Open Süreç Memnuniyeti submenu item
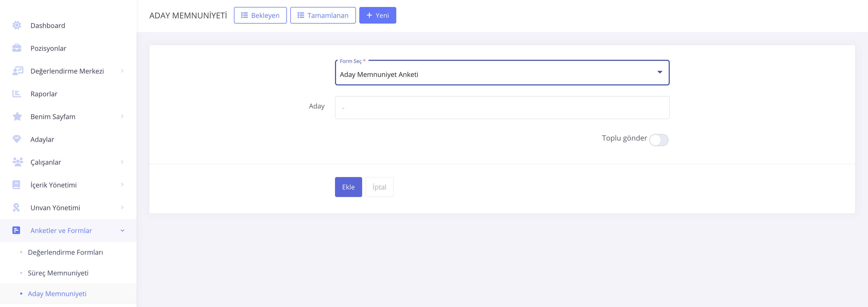868x307 pixels. pos(58,273)
